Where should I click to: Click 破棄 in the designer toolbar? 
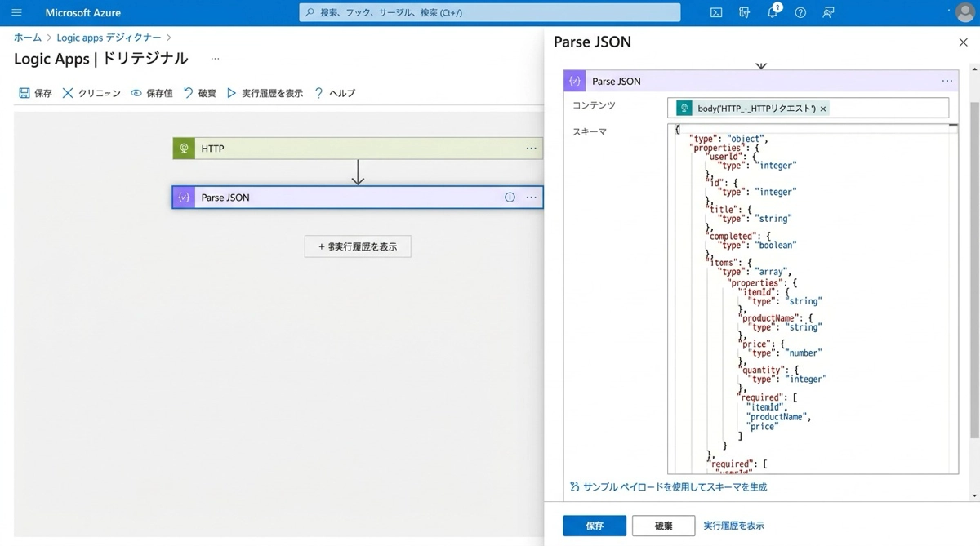click(200, 93)
